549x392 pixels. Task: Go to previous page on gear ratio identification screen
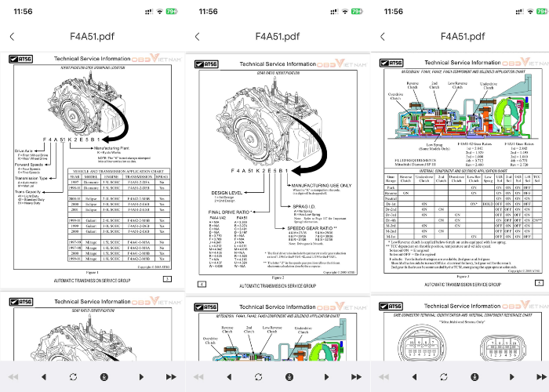tap(229, 377)
